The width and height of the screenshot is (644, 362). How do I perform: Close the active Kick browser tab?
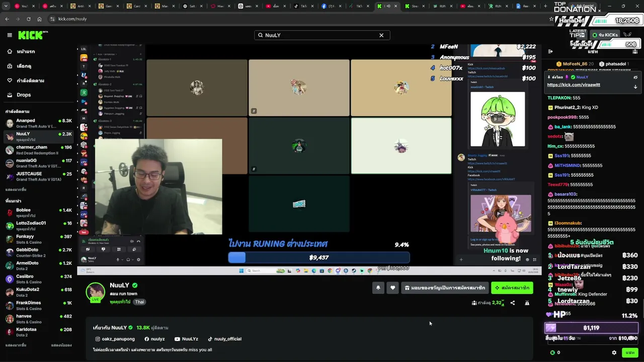(x=395, y=6)
